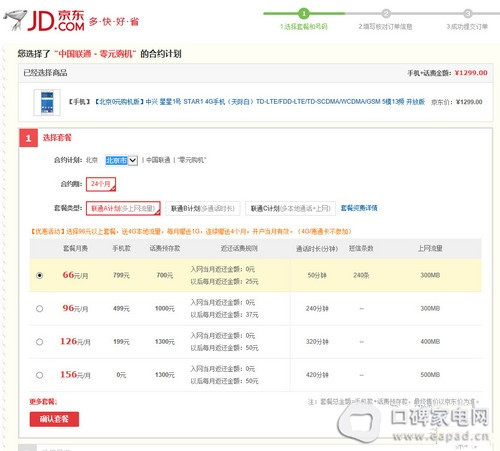Click the 156元/月 price text
500x451 pixels.
75,375
